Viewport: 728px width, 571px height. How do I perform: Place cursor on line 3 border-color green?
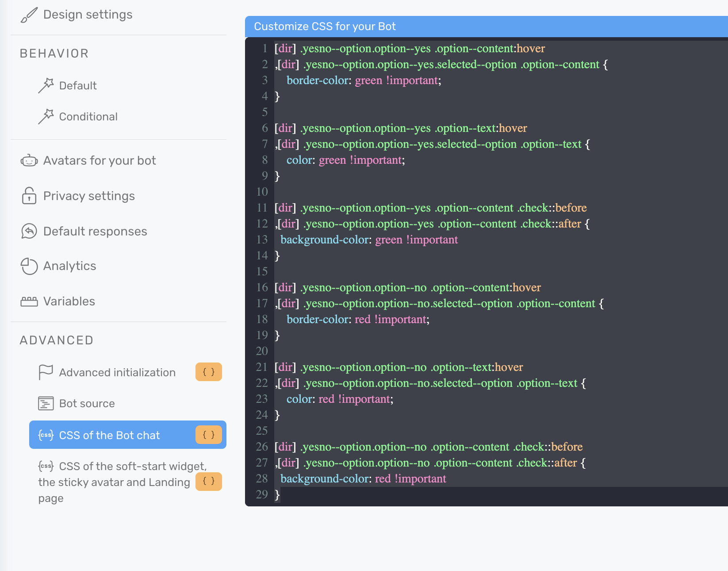click(364, 80)
